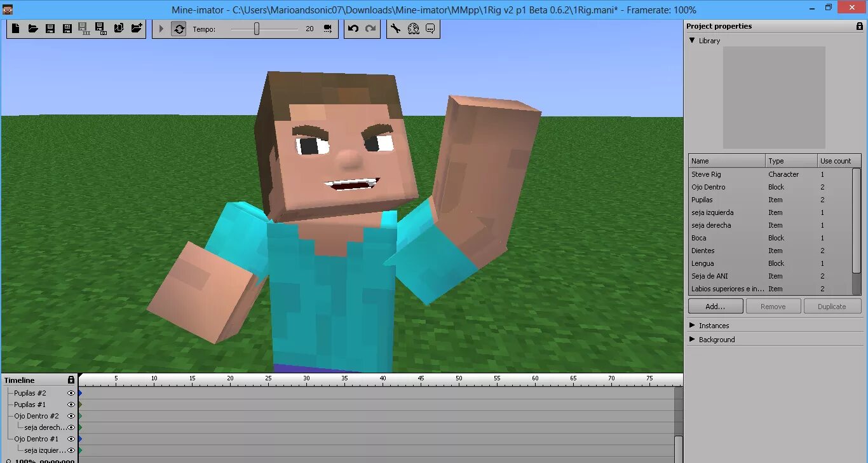Click the Duplicate button
The image size is (868, 463).
pos(832,307)
